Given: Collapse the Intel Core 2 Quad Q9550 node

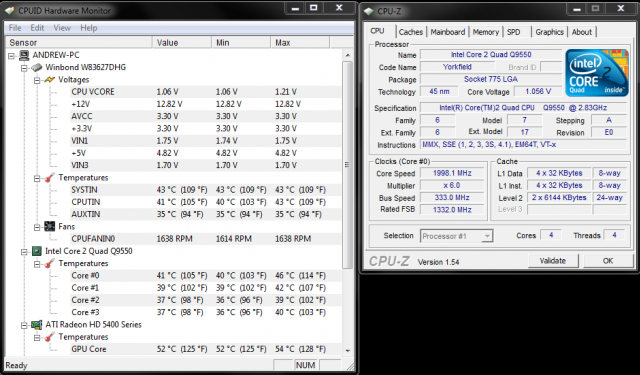Looking at the screenshot, I should pyautogui.click(x=24, y=251).
